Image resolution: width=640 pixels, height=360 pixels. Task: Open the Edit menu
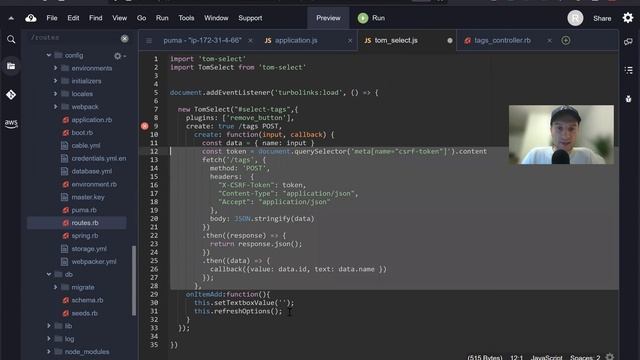73,18
